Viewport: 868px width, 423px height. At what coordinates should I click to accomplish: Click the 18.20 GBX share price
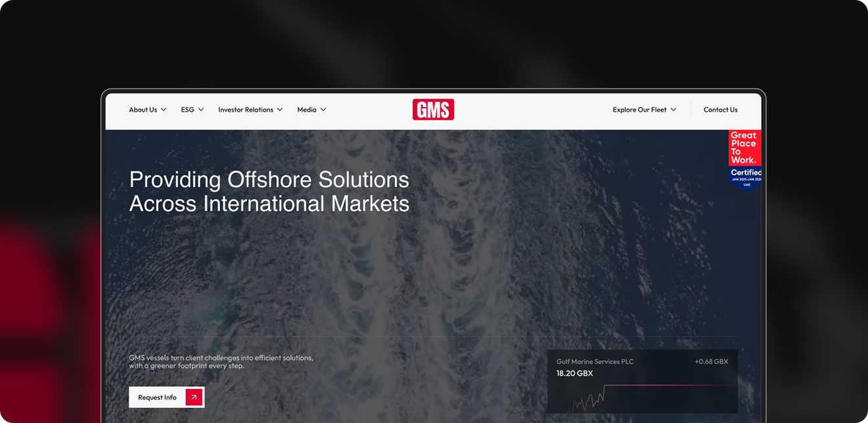point(574,374)
